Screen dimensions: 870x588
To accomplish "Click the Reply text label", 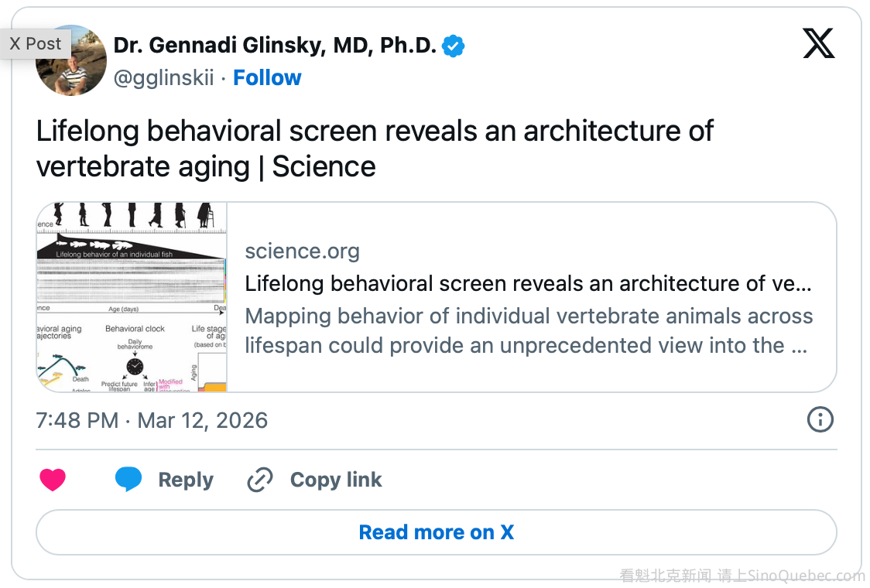I will click(x=186, y=480).
